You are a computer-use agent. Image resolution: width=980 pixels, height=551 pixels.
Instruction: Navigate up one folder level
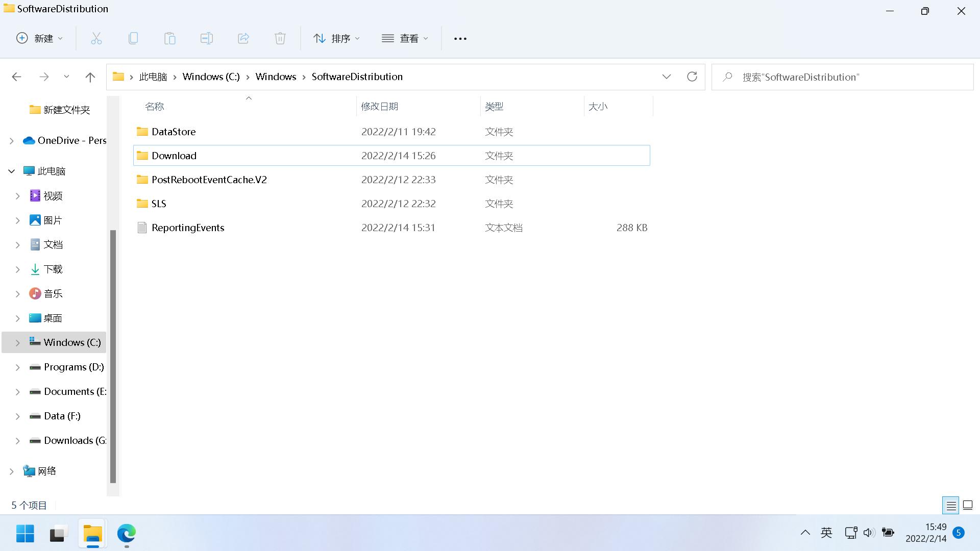point(90,77)
